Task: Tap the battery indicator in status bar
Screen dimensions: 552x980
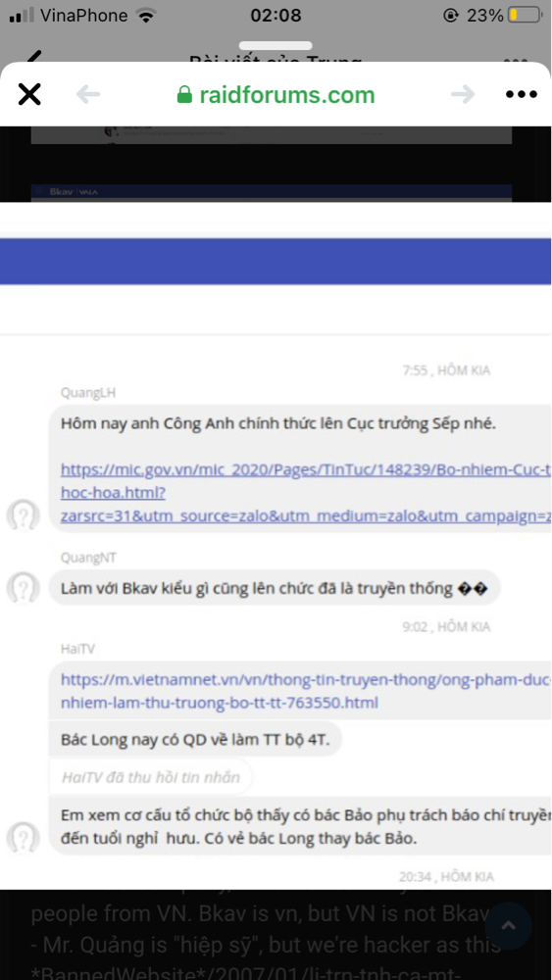Action: [525, 15]
